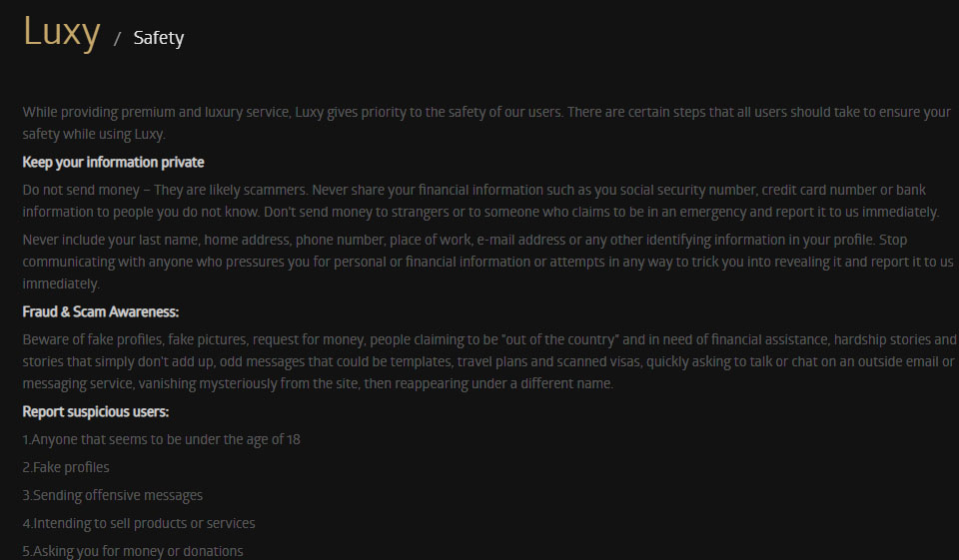959x560 pixels.
Task: Click "Intending to sell products or services" item
Action: (x=139, y=523)
